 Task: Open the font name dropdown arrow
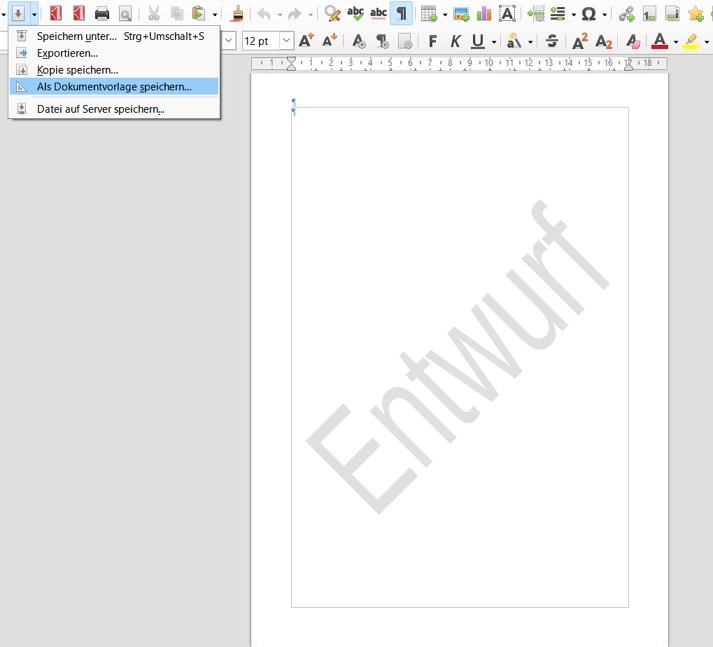point(228,41)
